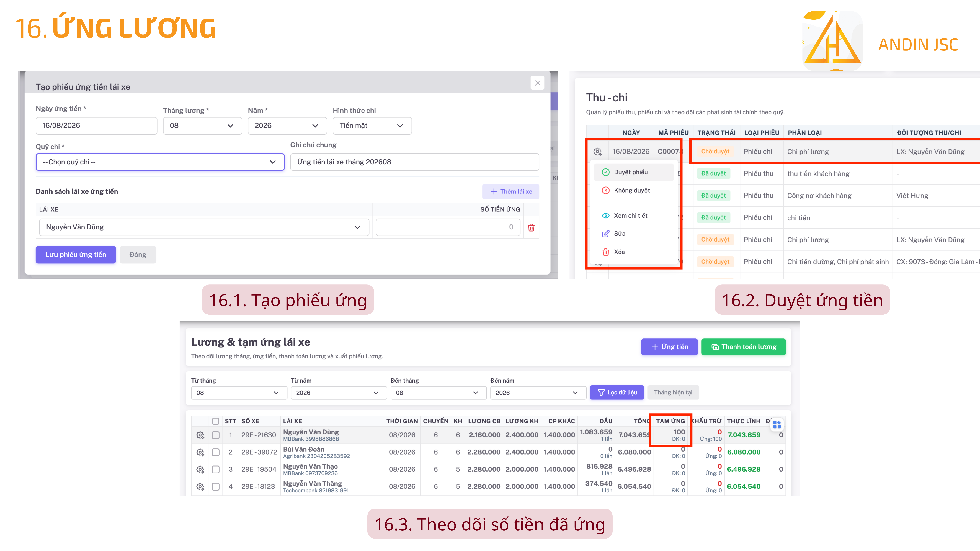
Task: Click TẠM ỨNG value 100 for Nguyễn Văn Dũng
Action: (679, 432)
